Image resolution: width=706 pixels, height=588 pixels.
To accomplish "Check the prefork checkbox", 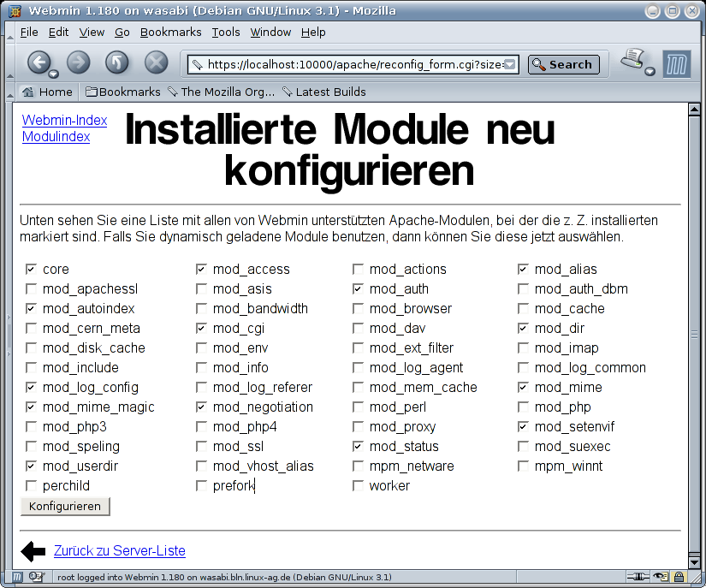I will [201, 486].
